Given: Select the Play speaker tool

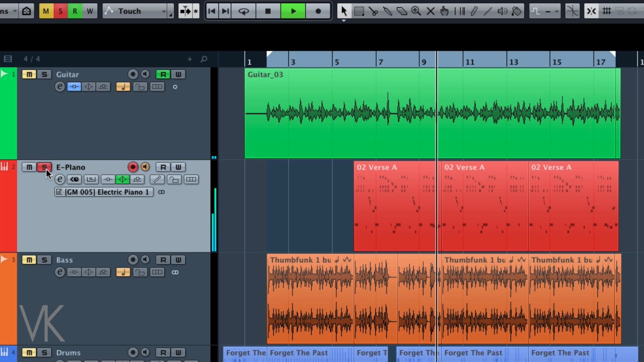Looking at the screenshot, I should point(502,11).
